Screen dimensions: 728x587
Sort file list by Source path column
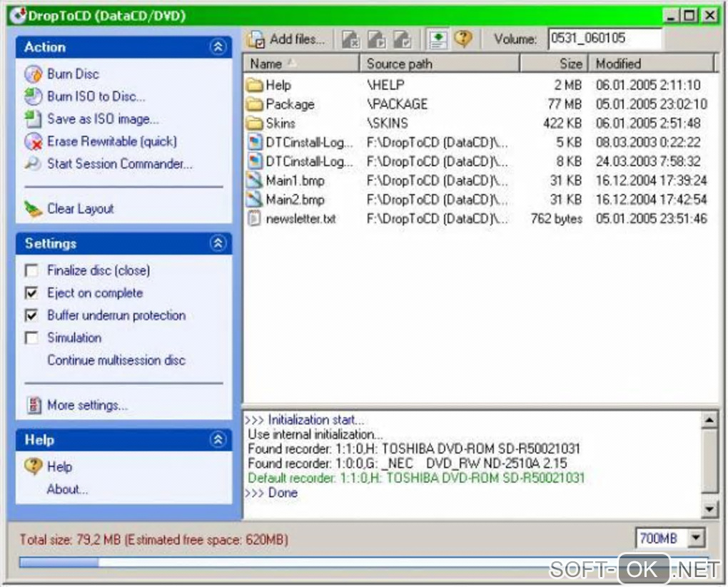[439, 63]
